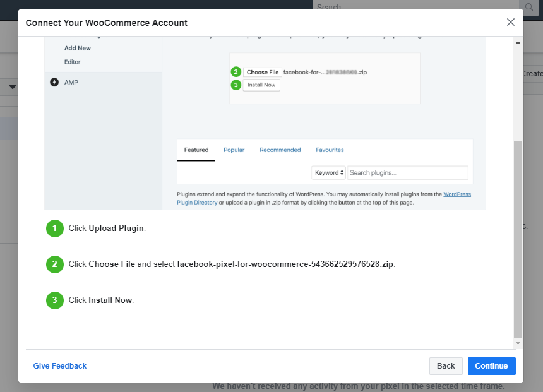Click the facebook-for-...zip filename beside Choose File
Viewport: 543px width, 392px height.
coord(325,72)
